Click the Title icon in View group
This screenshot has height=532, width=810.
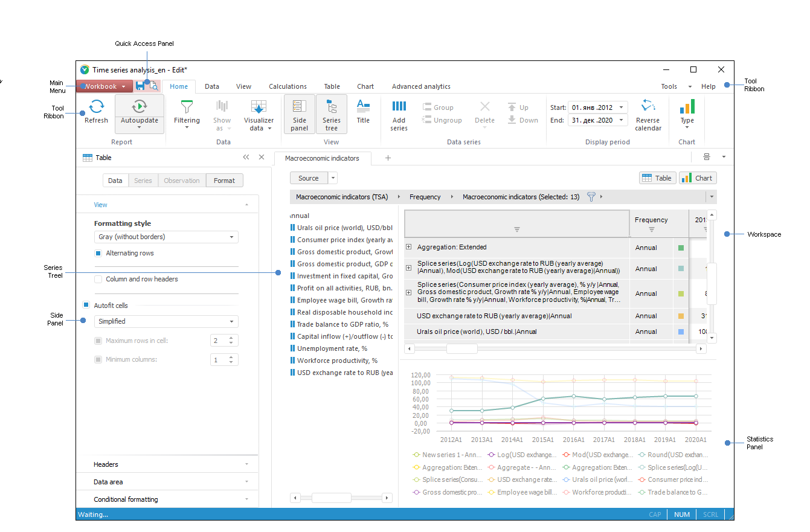(363, 107)
